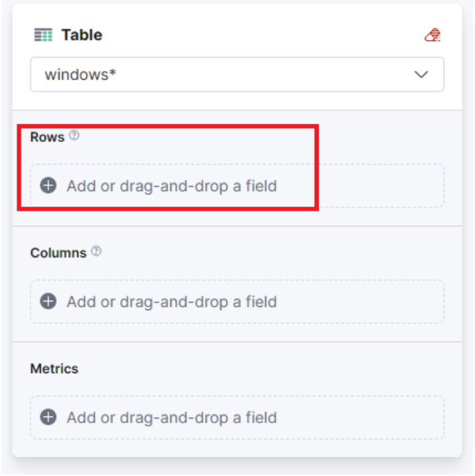Image resolution: width=475 pixels, height=476 pixels.
Task: Click the Rows section label
Action: coord(47,137)
